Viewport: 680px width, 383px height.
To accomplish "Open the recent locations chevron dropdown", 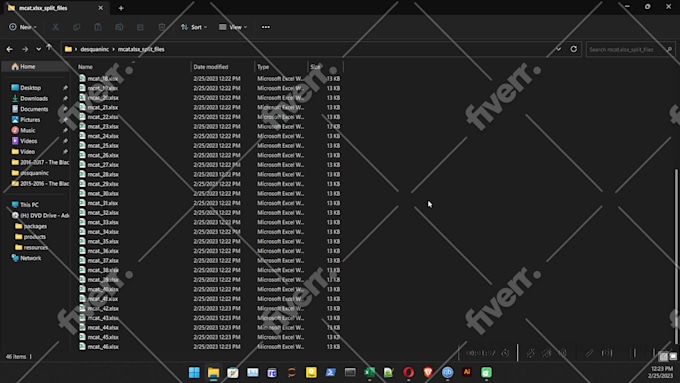I will [x=38, y=49].
